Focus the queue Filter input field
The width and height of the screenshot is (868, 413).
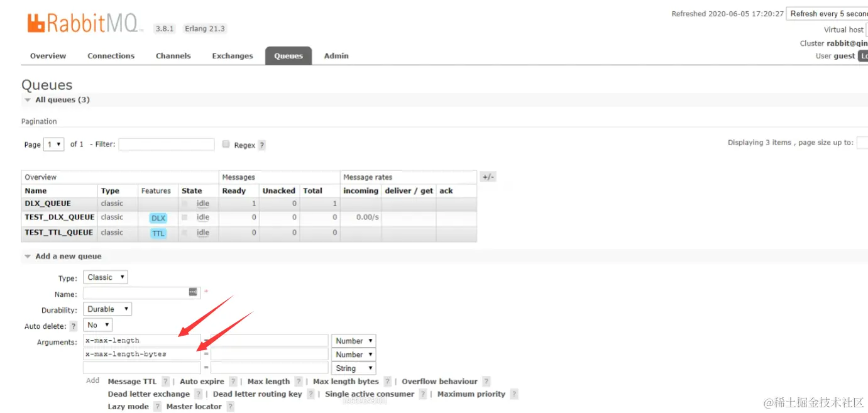(x=167, y=144)
